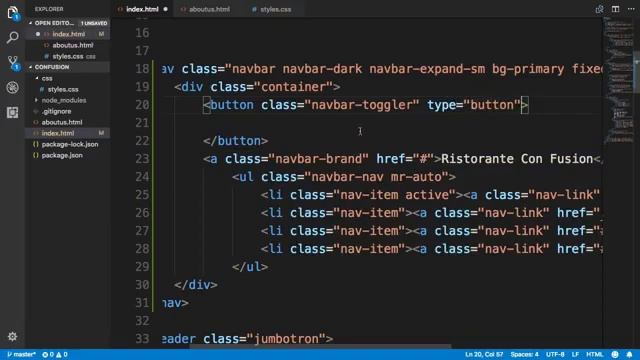Screen dimensions: 640x360
Task: Click the EXPLORER panel title
Action: [x=49, y=9]
